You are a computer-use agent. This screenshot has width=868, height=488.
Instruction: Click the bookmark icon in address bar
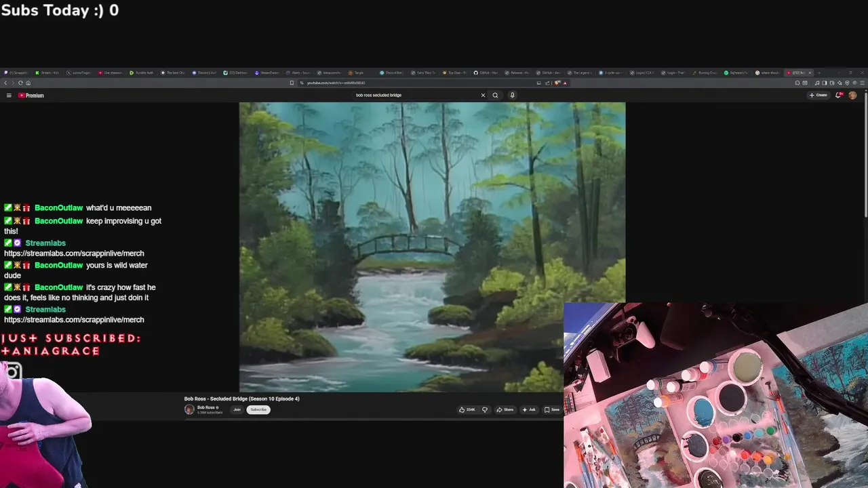pos(292,83)
